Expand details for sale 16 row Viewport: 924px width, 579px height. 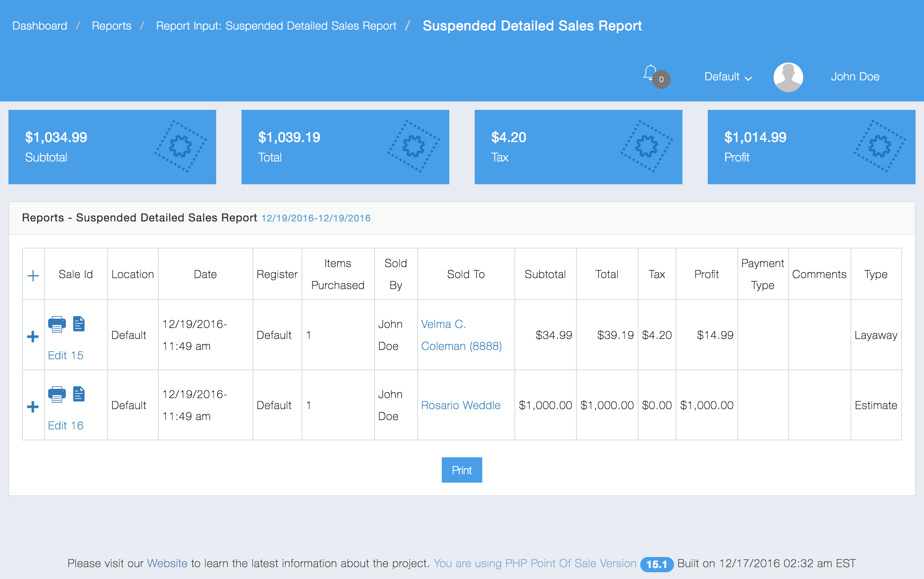tap(33, 407)
